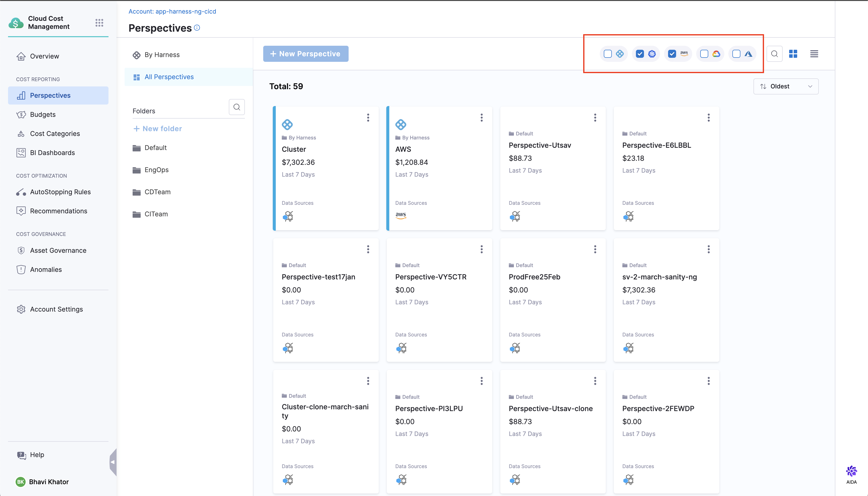This screenshot has height=496, width=868.
Task: Open the options menu on Perspective-VY5CTR card
Action: (x=481, y=249)
